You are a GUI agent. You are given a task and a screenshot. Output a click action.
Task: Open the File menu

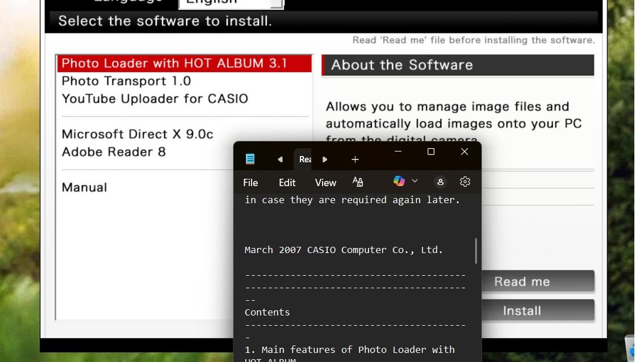pos(250,182)
